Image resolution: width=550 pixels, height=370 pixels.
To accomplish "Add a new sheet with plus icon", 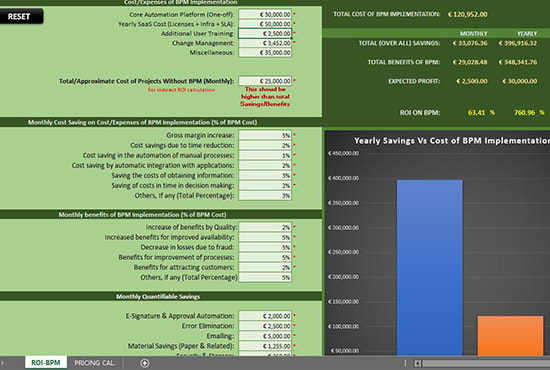I will click(145, 363).
